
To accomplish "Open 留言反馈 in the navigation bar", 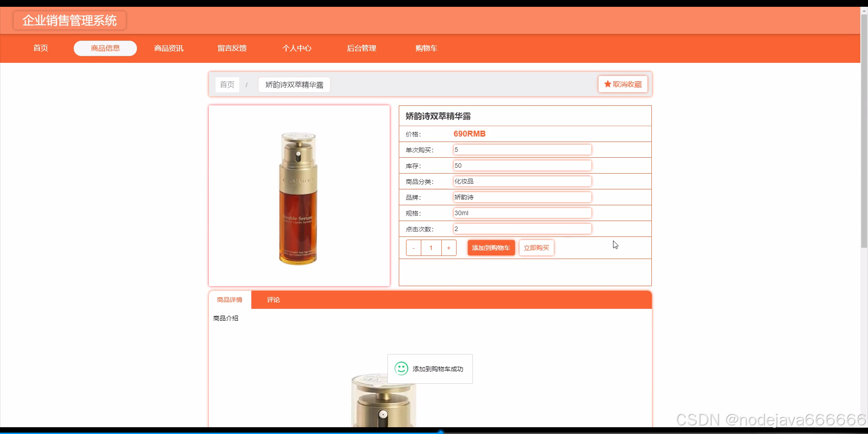I will (232, 48).
